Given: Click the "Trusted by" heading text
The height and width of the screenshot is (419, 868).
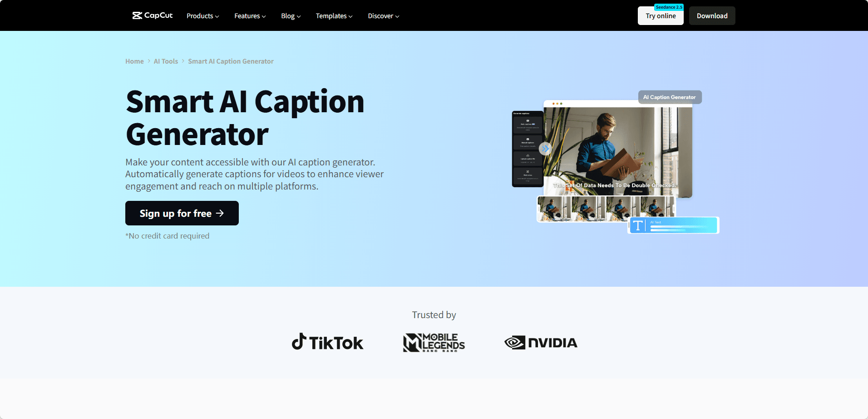Looking at the screenshot, I should coord(434,315).
